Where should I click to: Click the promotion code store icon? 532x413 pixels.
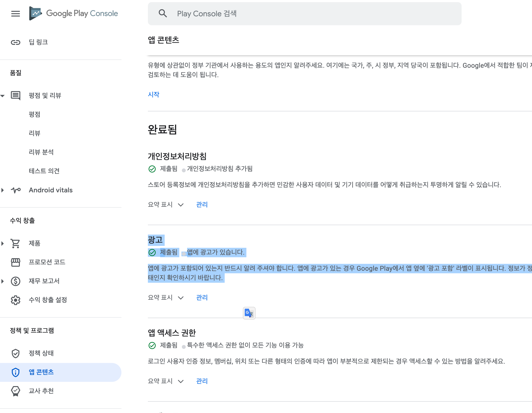point(15,262)
